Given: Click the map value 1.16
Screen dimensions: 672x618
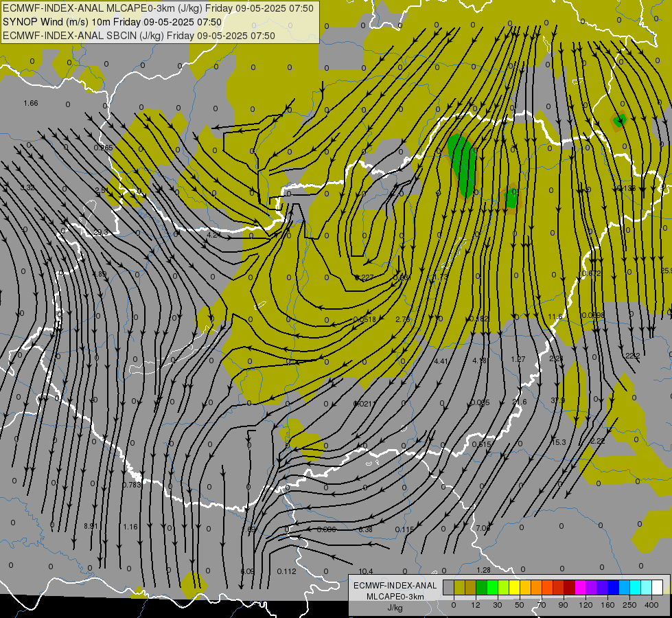Looking at the screenshot, I should (x=130, y=527).
